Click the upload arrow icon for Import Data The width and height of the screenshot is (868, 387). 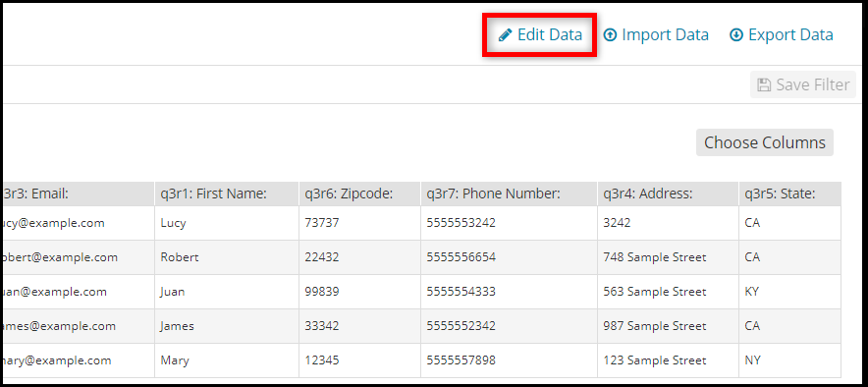(610, 35)
